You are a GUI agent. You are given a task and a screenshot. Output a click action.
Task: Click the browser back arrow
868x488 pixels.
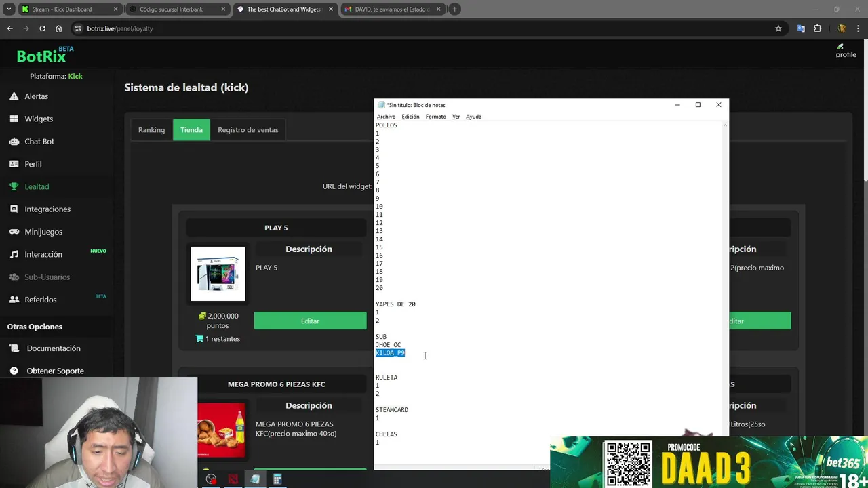click(9, 28)
